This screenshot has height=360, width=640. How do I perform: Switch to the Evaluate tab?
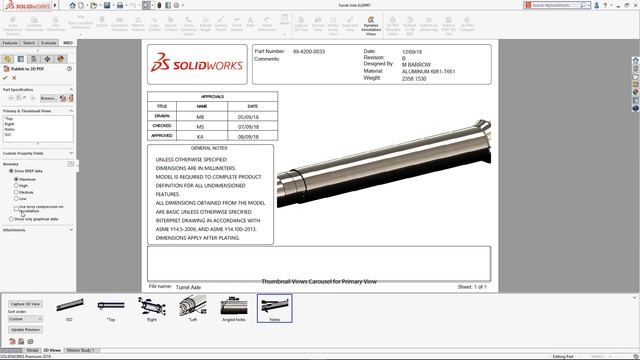click(x=48, y=43)
